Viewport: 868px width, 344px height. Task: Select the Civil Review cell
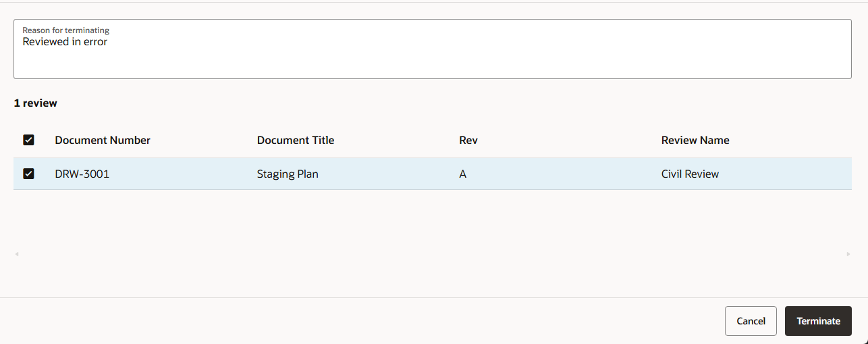[x=690, y=174]
